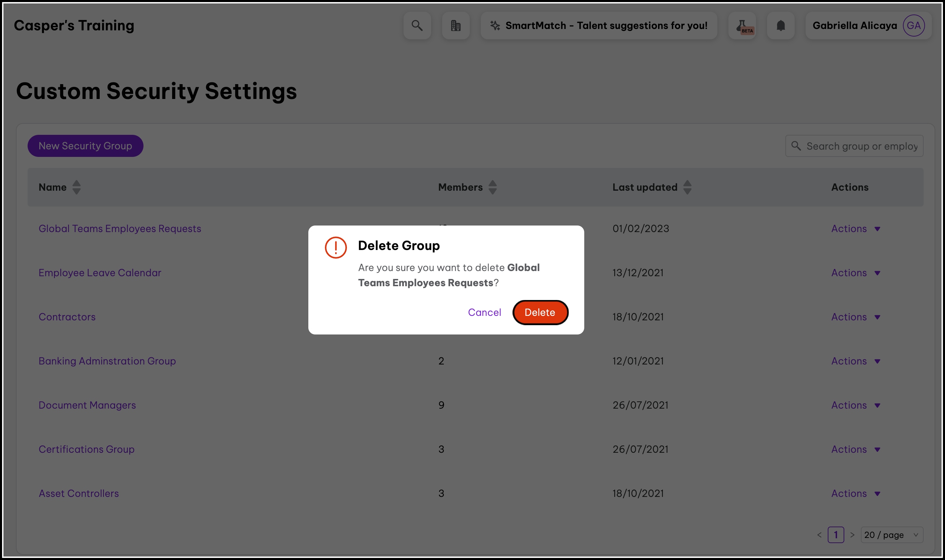The height and width of the screenshot is (560, 945).
Task: Click the 13/12/2021 date cell
Action: click(x=638, y=273)
